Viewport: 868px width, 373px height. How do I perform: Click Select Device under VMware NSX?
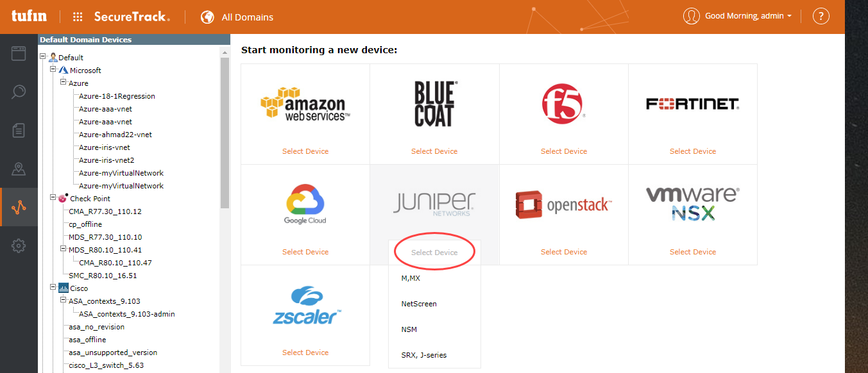(693, 252)
